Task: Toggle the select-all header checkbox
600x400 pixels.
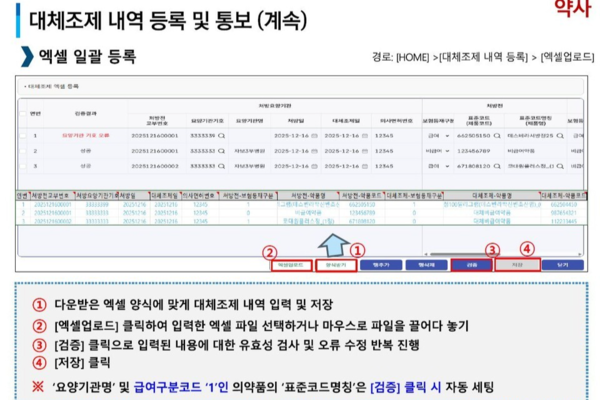Action: [x=23, y=113]
